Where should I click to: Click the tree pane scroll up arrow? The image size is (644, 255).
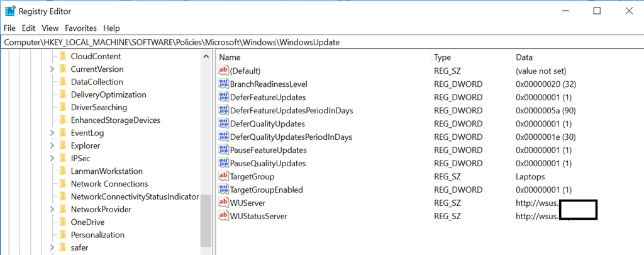point(206,56)
